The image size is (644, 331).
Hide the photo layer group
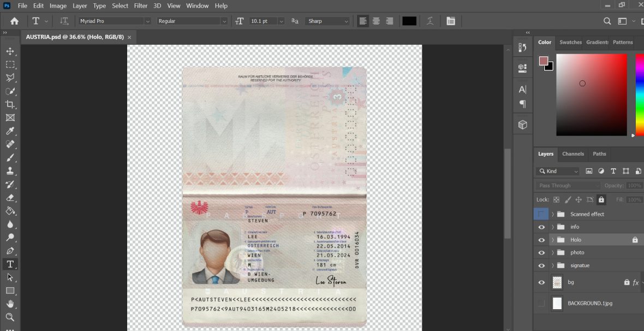tap(541, 252)
